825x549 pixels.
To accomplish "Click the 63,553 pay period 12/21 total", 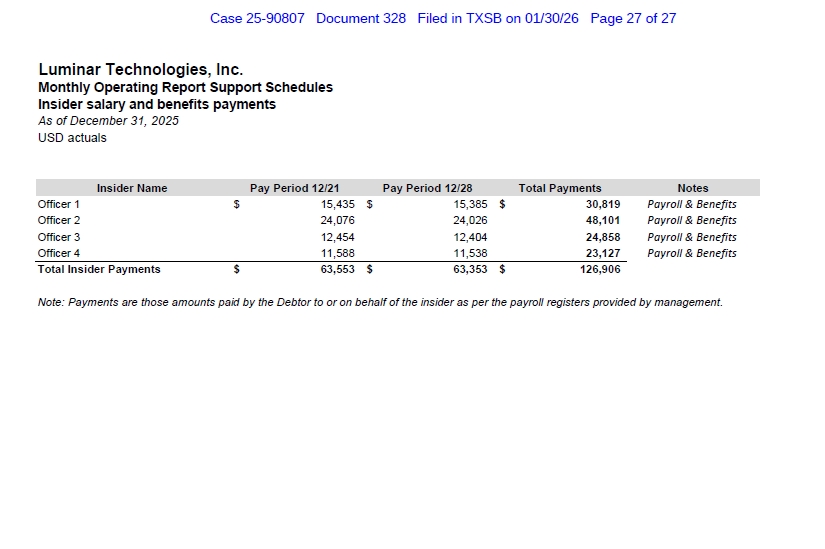I will point(338,269).
